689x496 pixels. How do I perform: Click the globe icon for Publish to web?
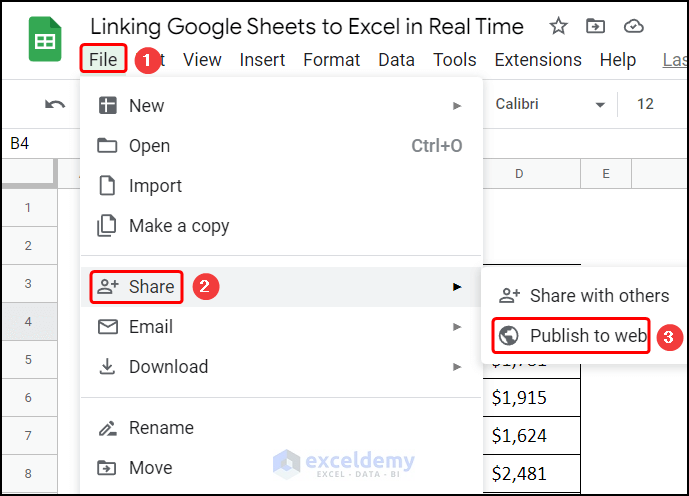click(509, 336)
